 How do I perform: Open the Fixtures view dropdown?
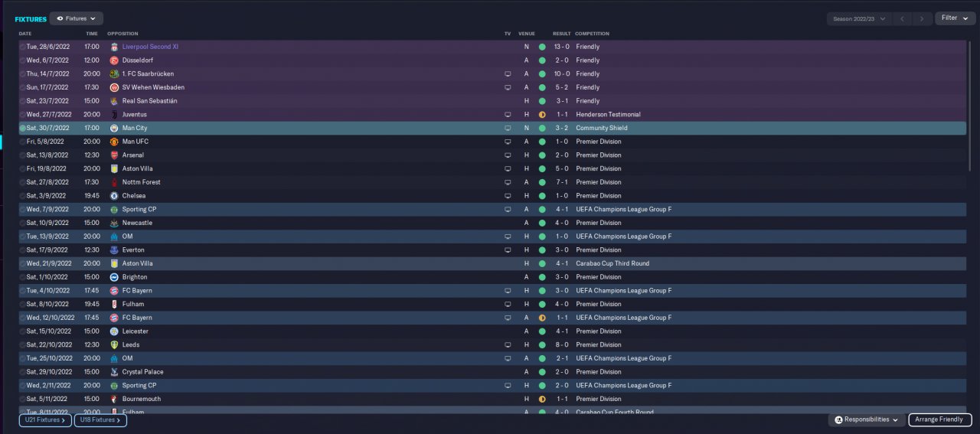[x=77, y=18]
